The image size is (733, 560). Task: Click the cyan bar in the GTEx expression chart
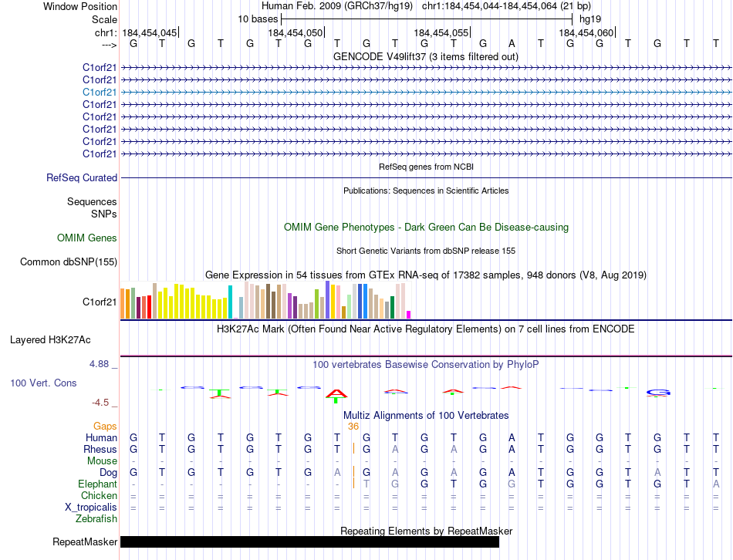pyautogui.click(x=230, y=302)
